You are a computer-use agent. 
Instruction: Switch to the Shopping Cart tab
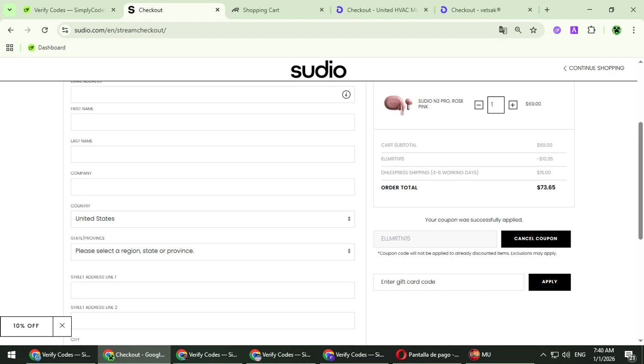click(277, 10)
